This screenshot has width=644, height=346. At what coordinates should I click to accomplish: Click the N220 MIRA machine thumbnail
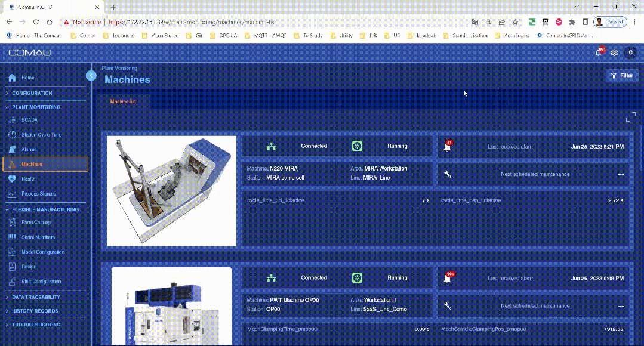click(x=171, y=191)
